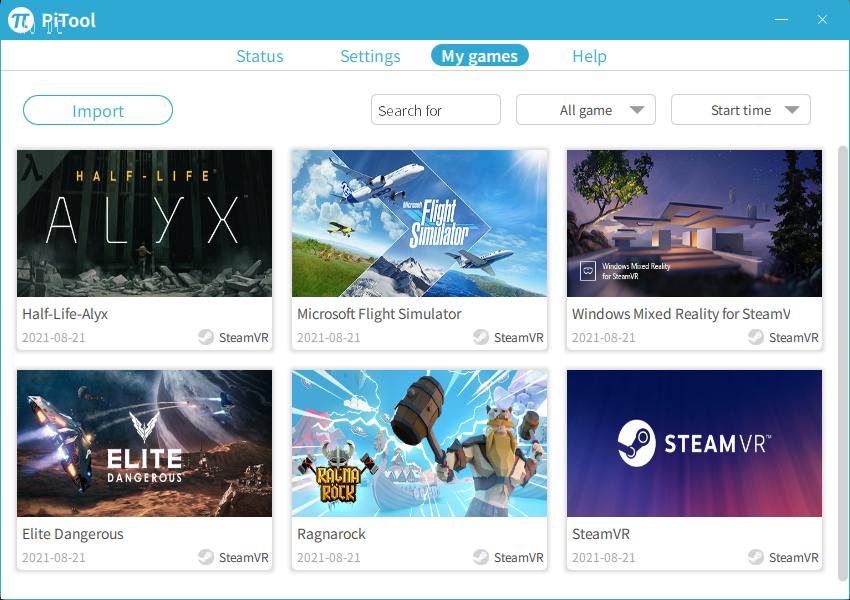Click the Steam icon on SteamVR card
The image size is (850, 600).
point(756,557)
